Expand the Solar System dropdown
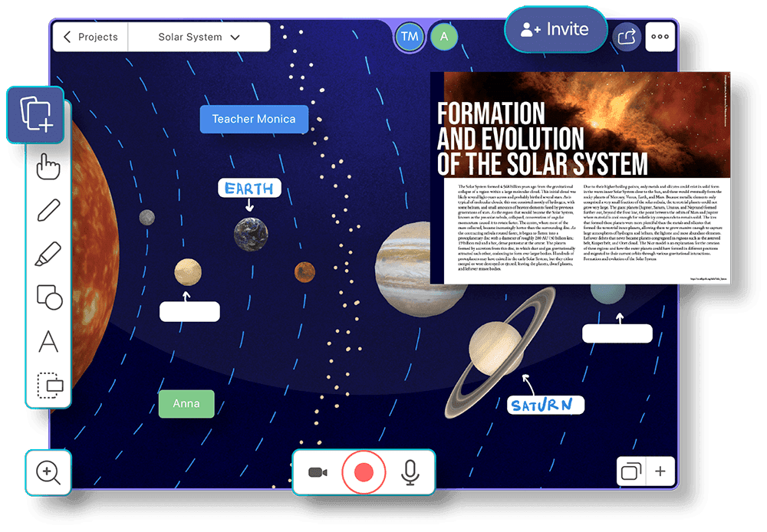767x532 pixels. click(199, 37)
